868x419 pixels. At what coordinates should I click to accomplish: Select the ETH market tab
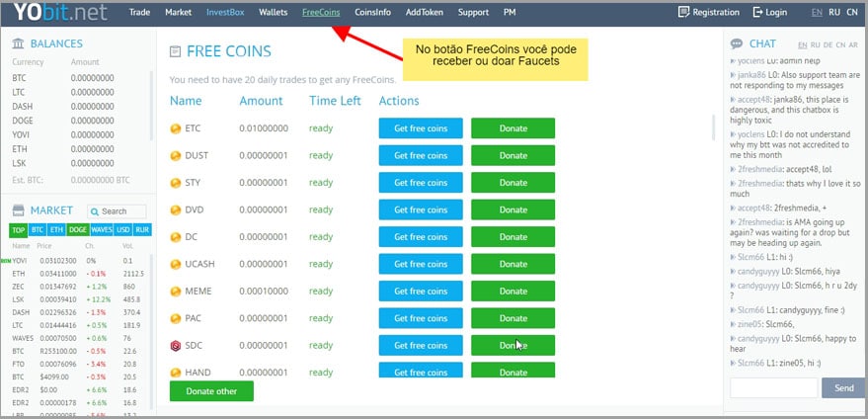tap(56, 230)
